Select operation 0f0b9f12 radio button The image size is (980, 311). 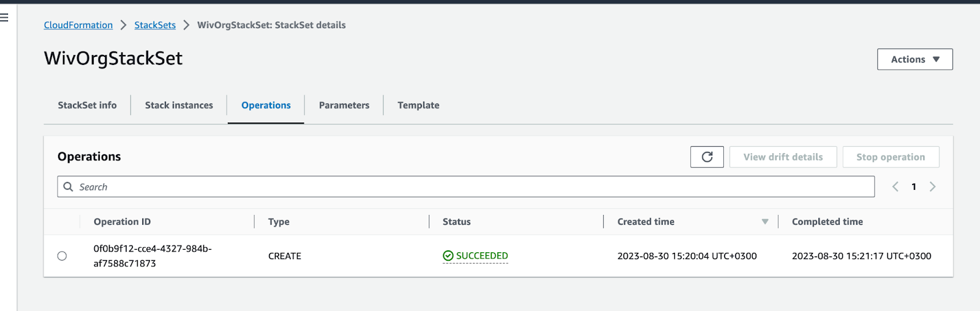click(x=62, y=256)
